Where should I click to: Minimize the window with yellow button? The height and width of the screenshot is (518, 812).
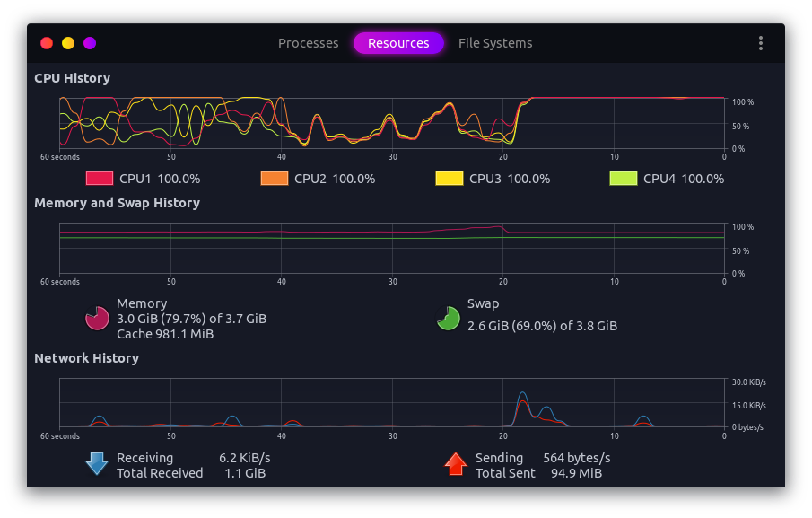68,43
